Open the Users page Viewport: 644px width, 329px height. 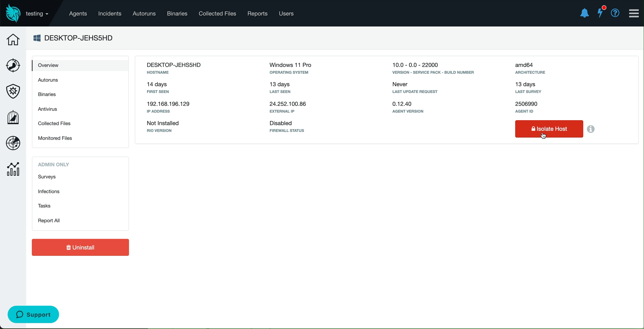(x=286, y=14)
